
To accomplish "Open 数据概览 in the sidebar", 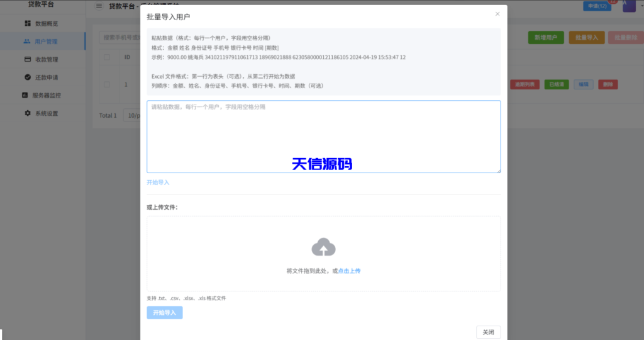I will point(43,23).
